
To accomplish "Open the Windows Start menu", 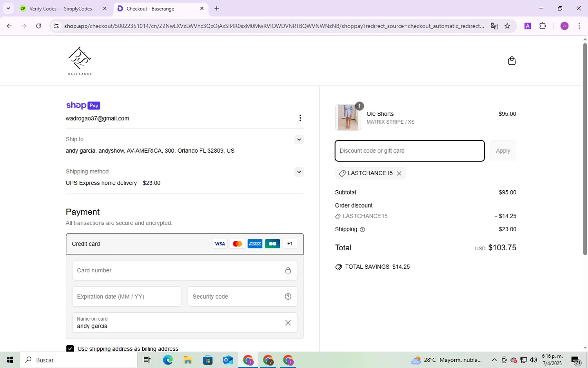I will point(10,360).
